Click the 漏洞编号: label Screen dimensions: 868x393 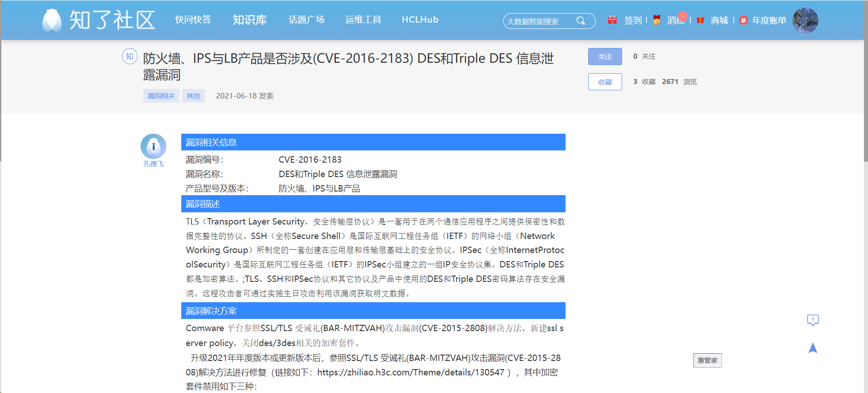click(x=204, y=160)
